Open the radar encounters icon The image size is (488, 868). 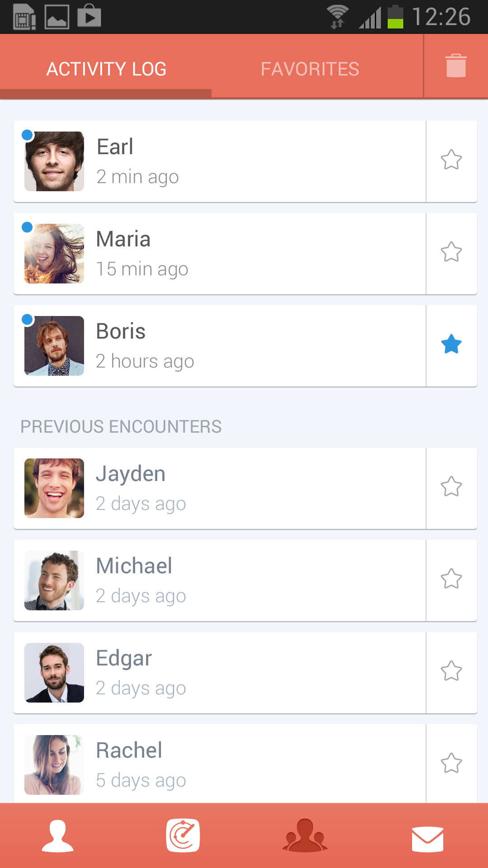click(183, 835)
